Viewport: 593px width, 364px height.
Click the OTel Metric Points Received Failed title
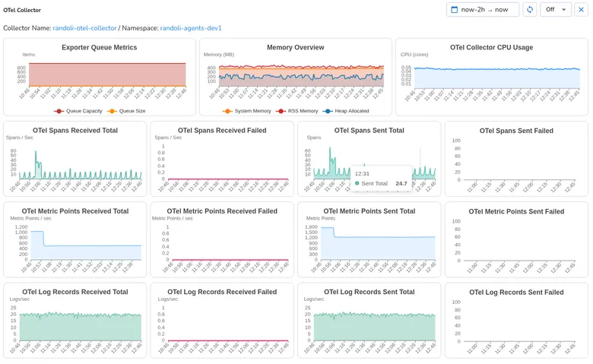coord(222,211)
